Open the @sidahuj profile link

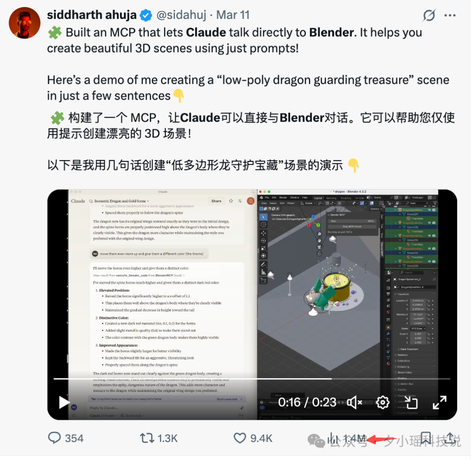point(181,15)
